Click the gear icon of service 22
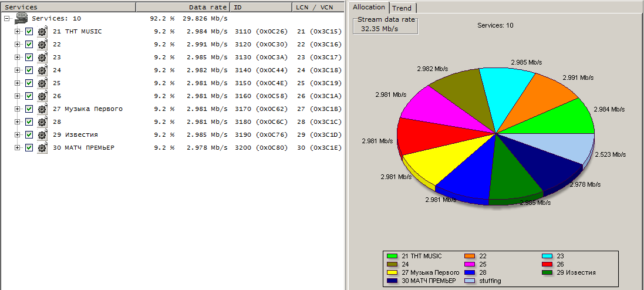Screen dimensions: 644x290 click(42, 45)
